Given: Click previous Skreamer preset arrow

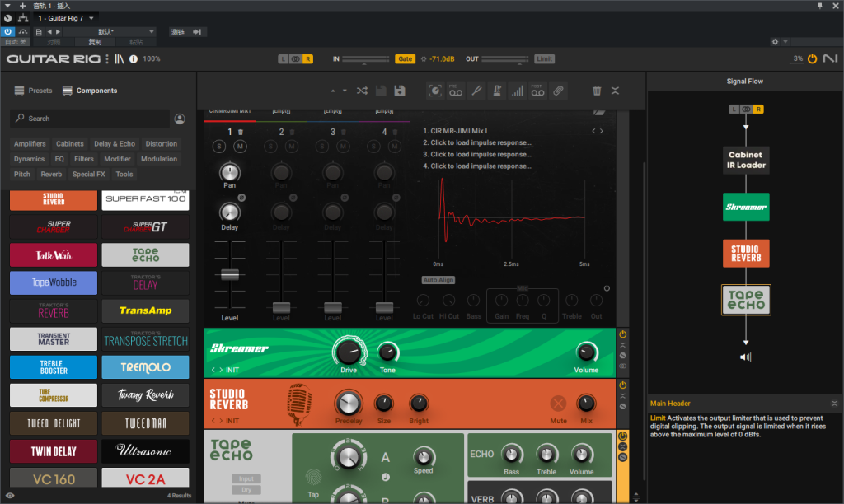Looking at the screenshot, I should [213, 370].
